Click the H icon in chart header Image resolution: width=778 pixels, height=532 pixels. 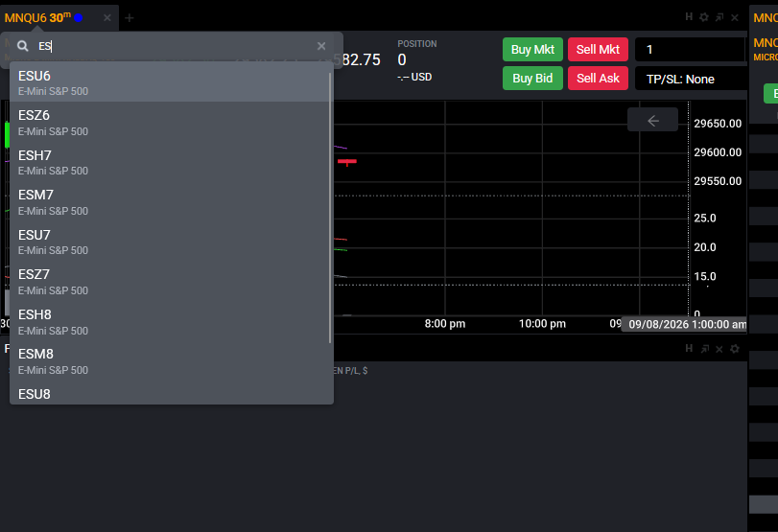[x=689, y=17]
